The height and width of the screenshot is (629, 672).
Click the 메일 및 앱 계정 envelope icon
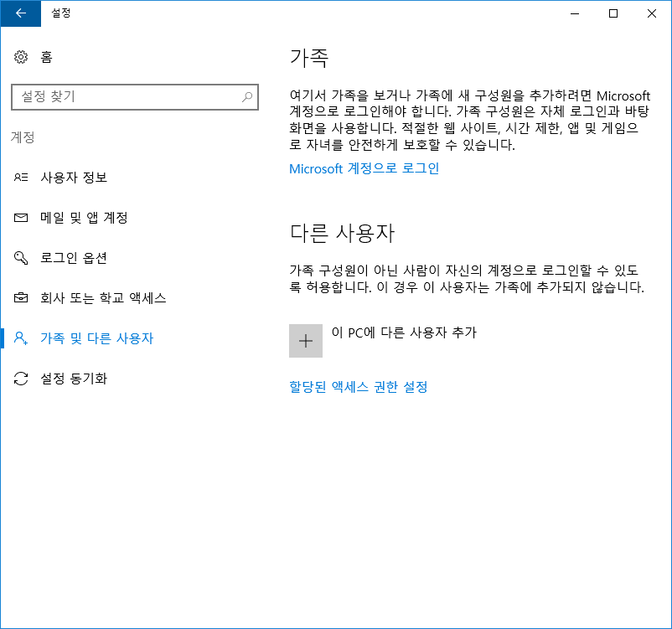(21, 218)
